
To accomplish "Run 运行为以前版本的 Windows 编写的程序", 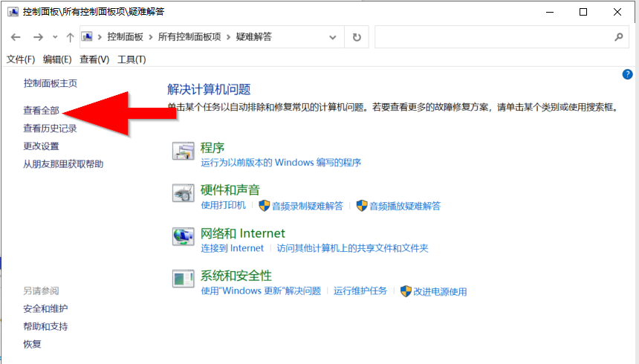I will click(281, 163).
